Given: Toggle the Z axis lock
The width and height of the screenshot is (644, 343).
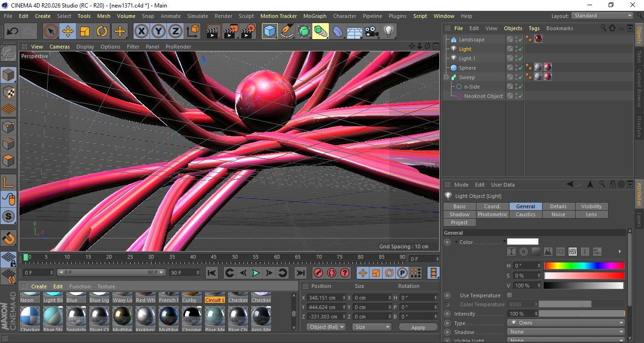Looking at the screenshot, I should pos(176,32).
